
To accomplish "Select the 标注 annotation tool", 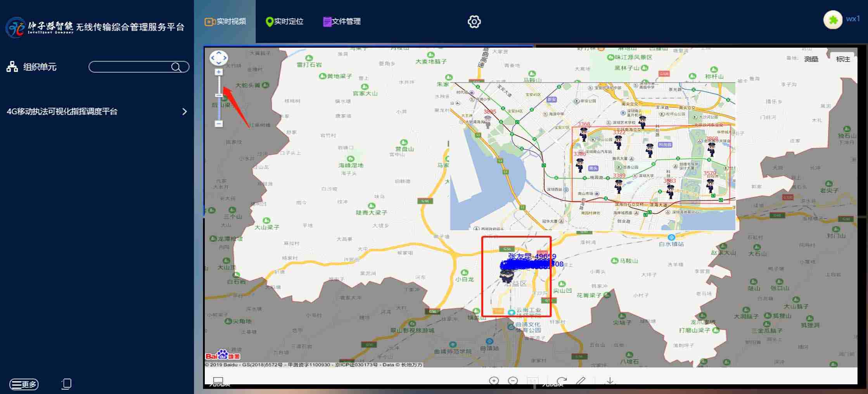I will pos(843,59).
